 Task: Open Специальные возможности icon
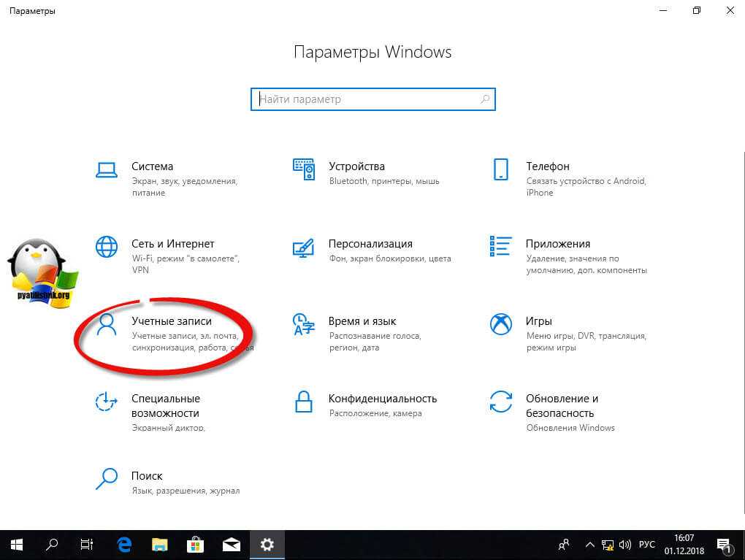107,402
